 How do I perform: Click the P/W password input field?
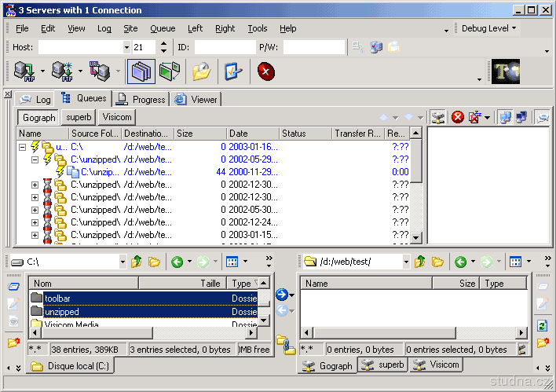pos(313,47)
